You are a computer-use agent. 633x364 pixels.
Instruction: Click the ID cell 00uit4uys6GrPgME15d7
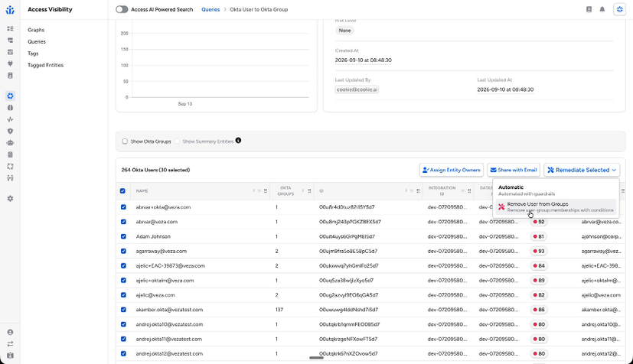(x=347, y=236)
